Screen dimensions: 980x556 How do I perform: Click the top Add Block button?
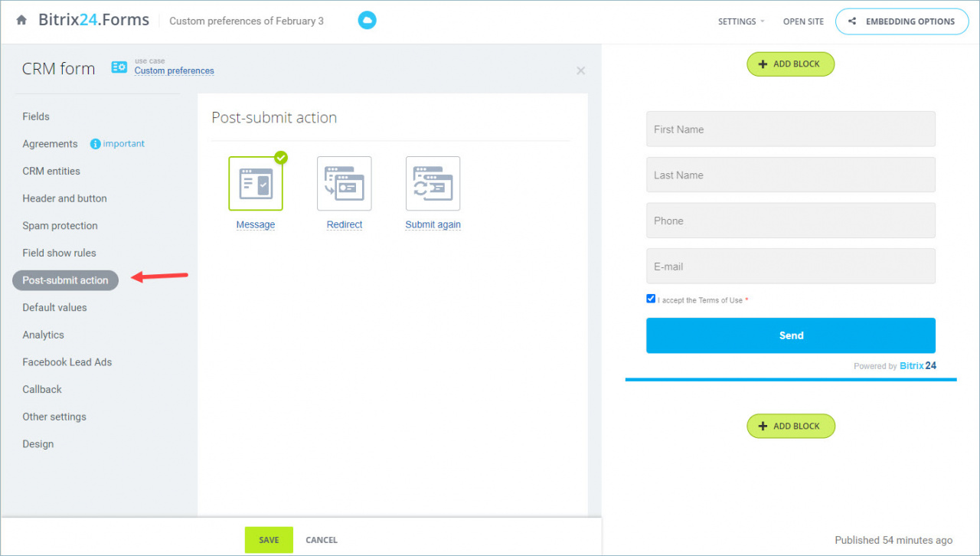[x=791, y=64]
